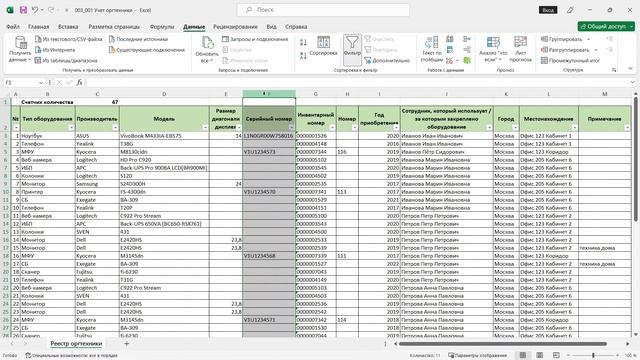The height and width of the screenshot is (360, 640).
Task: Expand Группировать dropdown arrow
Action: click(x=588, y=39)
